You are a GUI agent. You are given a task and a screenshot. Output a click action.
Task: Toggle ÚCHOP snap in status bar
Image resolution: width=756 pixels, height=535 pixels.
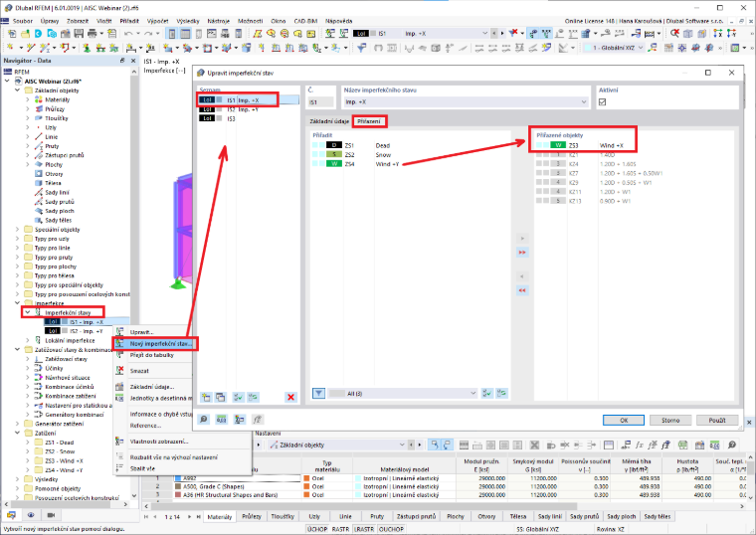tap(317, 529)
